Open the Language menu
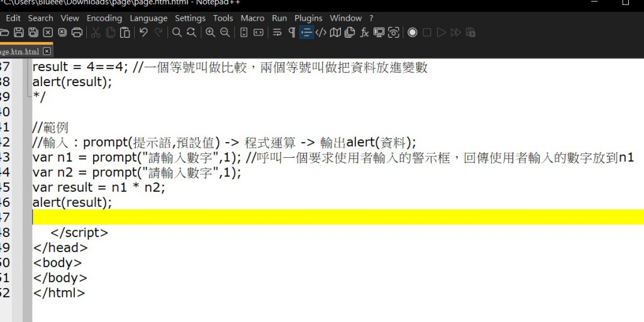 coord(148,18)
